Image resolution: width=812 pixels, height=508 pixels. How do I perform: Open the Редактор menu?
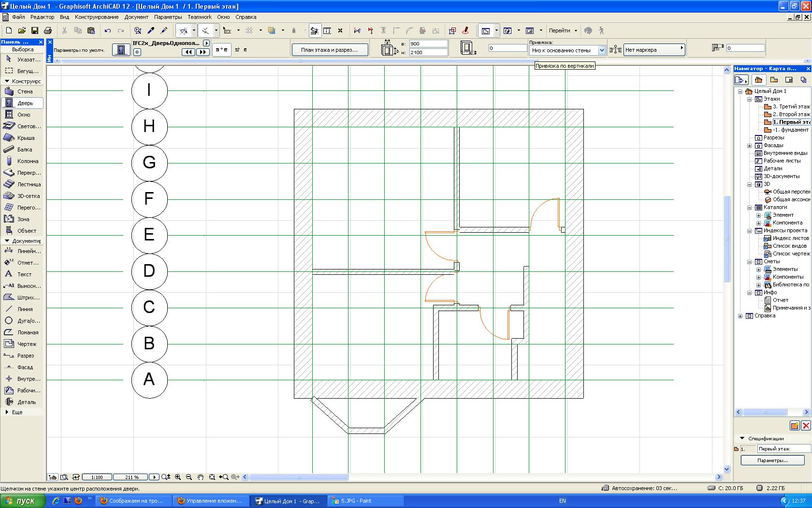click(x=42, y=17)
